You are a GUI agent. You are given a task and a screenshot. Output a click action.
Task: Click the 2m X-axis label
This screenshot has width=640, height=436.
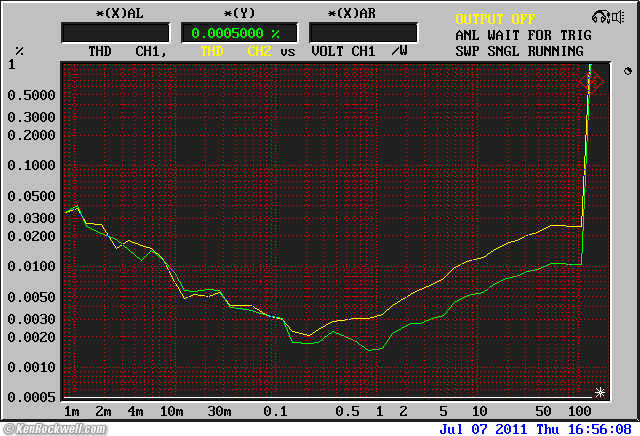click(x=103, y=412)
